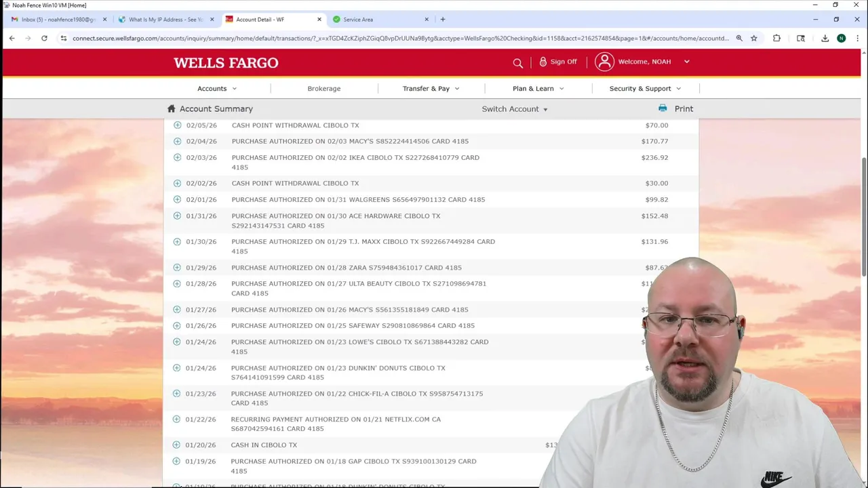Expand the 02/01/26 Walgreens purchase transaction
Screen dimensions: 868x488
[x=177, y=200]
